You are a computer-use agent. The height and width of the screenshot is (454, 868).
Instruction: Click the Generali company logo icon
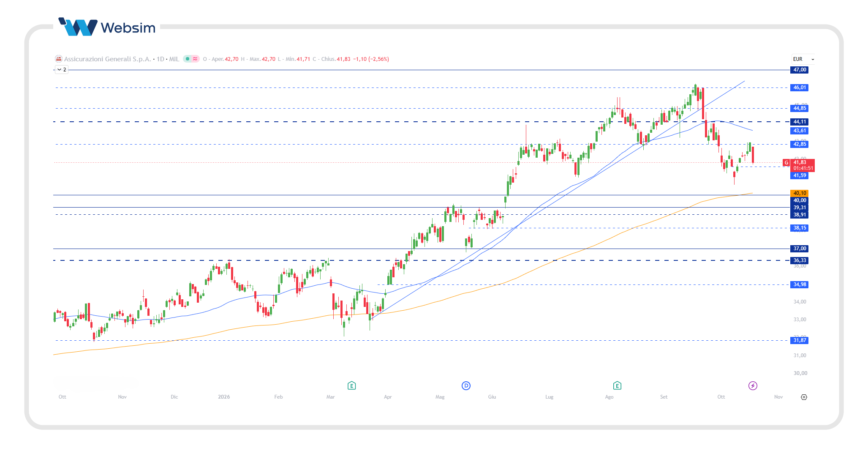tap(59, 59)
